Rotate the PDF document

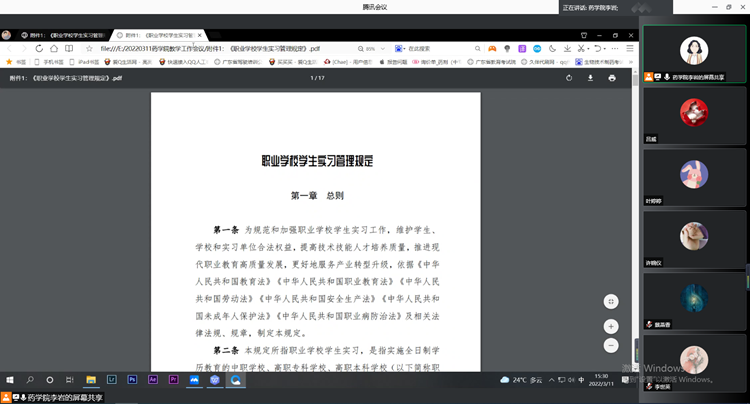(569, 78)
